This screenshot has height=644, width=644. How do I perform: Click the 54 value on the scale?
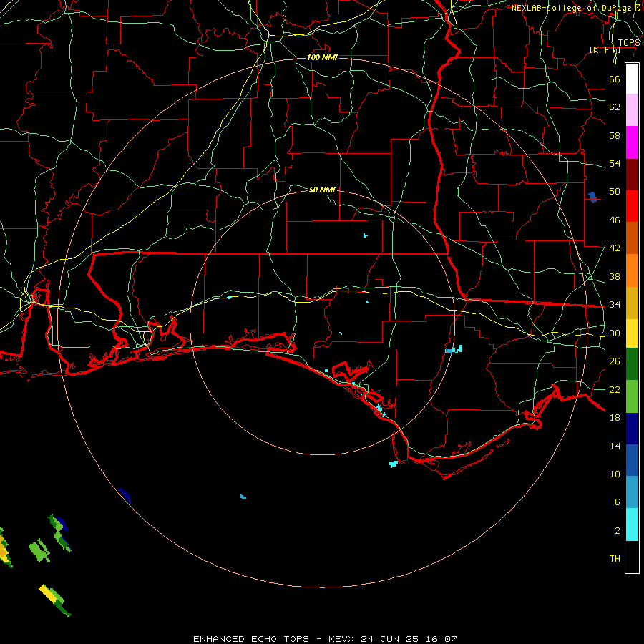pos(615,163)
